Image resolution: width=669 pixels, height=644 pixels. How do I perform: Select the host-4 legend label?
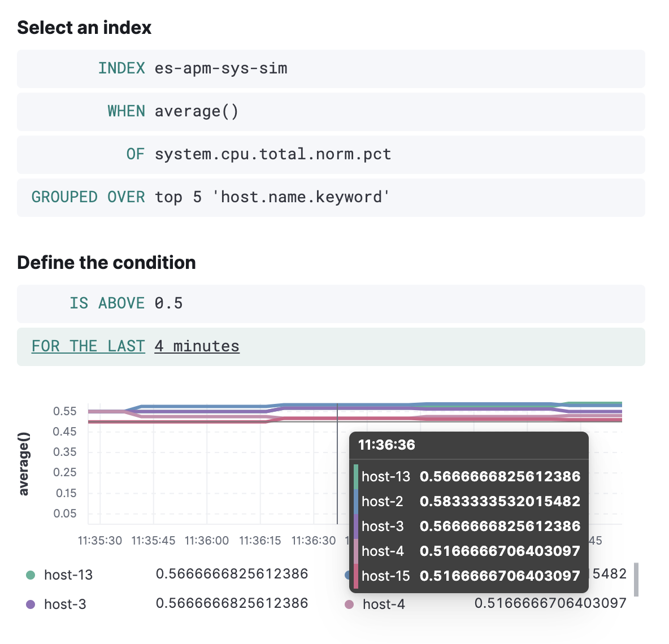pyautogui.click(x=384, y=604)
